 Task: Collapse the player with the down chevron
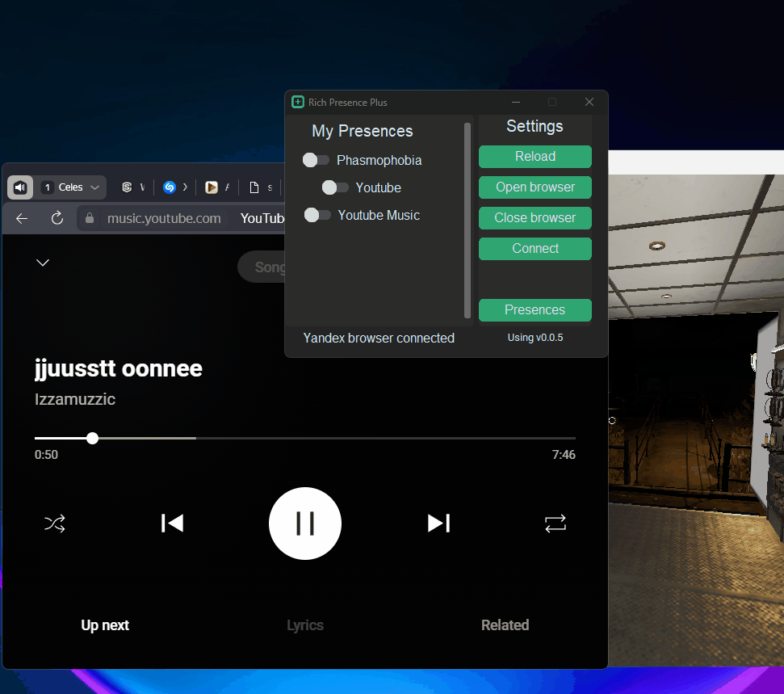click(43, 263)
